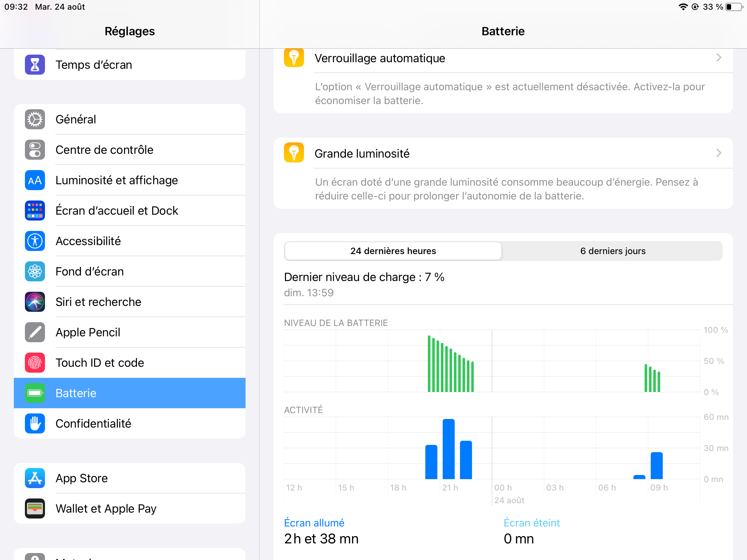Tap the Général gear icon
This screenshot has height=560, width=747.
pyautogui.click(x=35, y=119)
